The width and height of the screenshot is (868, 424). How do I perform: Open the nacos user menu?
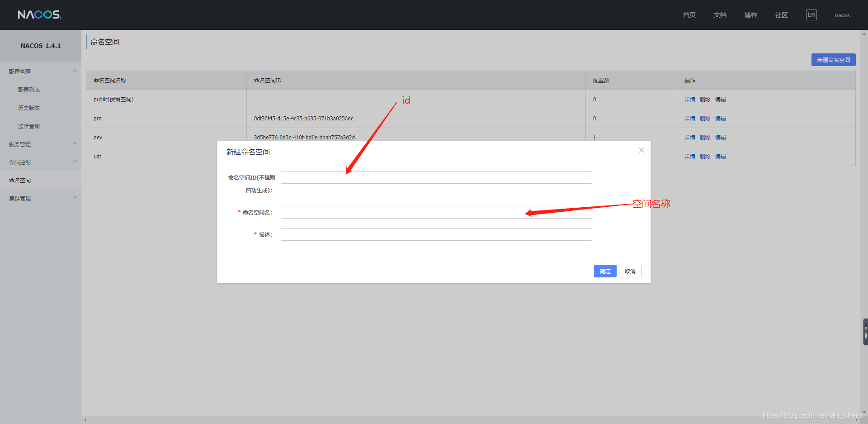pos(842,15)
